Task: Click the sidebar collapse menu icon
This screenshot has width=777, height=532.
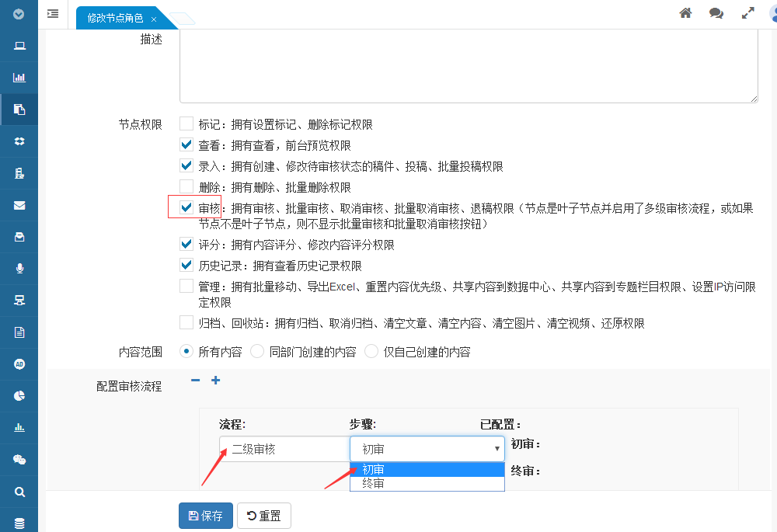Action: coord(53,14)
